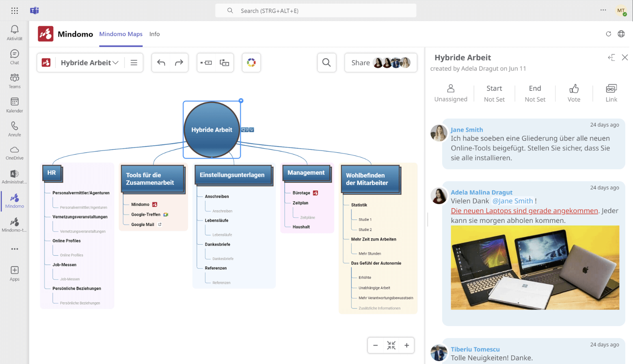Open Anrufe in the sidebar

(15, 129)
